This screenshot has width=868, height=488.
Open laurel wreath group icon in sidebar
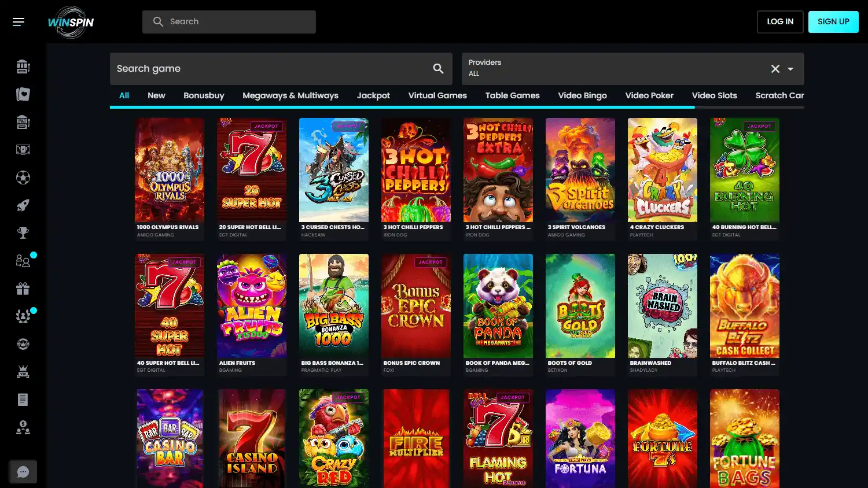click(x=23, y=316)
